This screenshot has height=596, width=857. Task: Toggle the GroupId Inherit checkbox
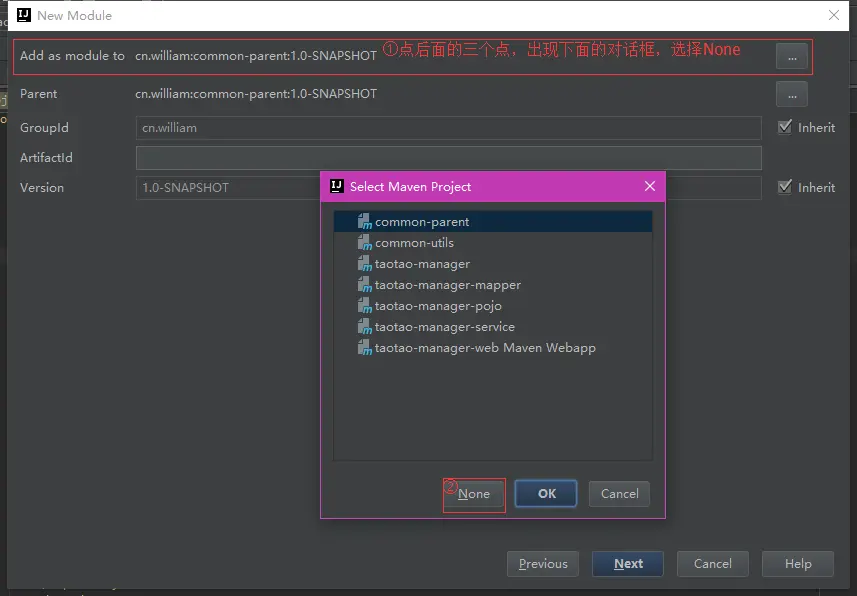pos(785,127)
